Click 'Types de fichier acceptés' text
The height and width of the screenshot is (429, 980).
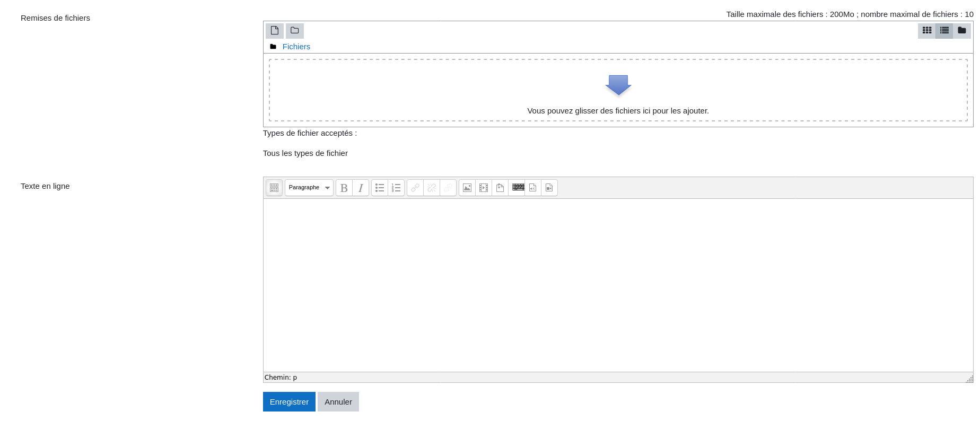pos(310,133)
